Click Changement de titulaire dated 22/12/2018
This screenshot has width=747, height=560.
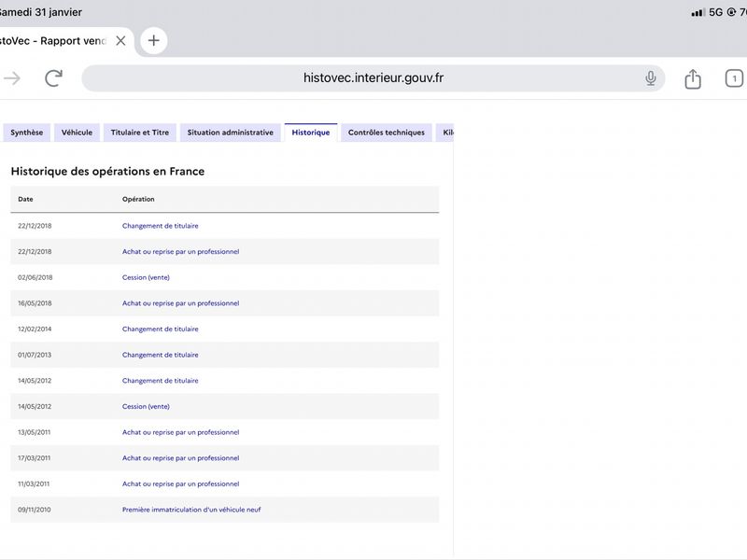coord(160,226)
